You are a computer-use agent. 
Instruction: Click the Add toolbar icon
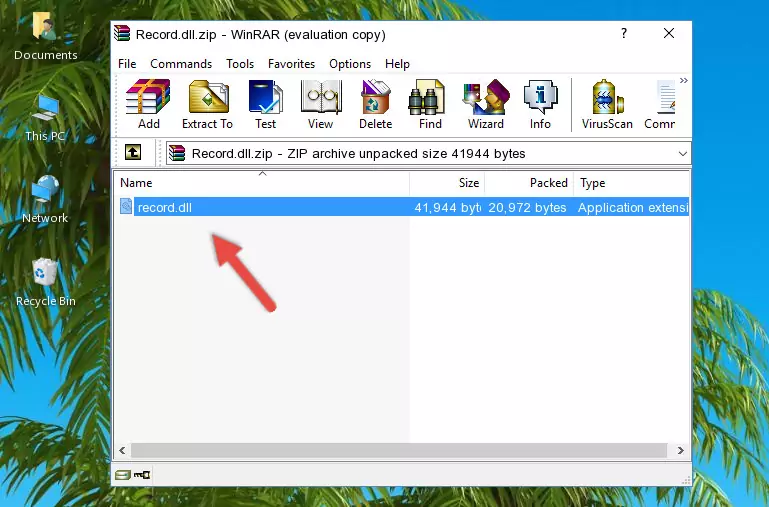click(148, 104)
